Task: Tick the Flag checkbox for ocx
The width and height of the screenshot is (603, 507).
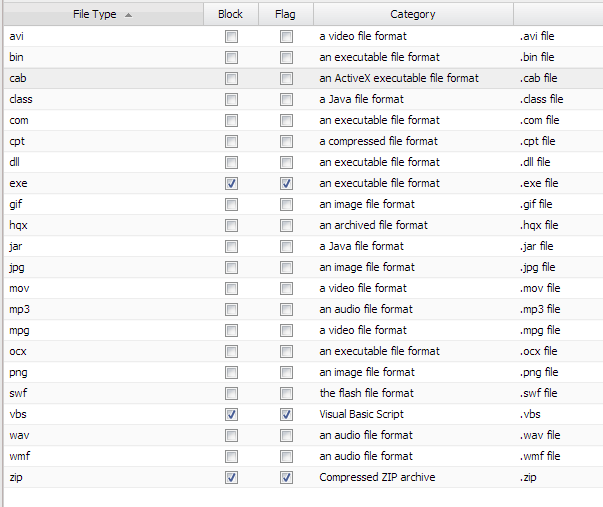Action: click(x=286, y=351)
